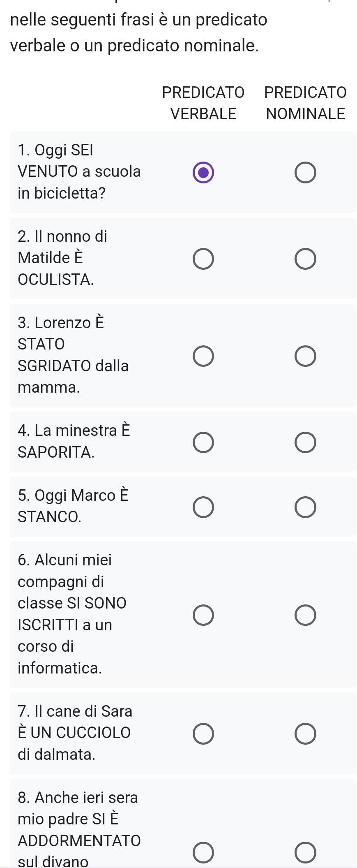The image size is (357, 868).
Task: Choose predicato verbale for 'SI È ADDORMENTATO'
Action: (x=203, y=852)
